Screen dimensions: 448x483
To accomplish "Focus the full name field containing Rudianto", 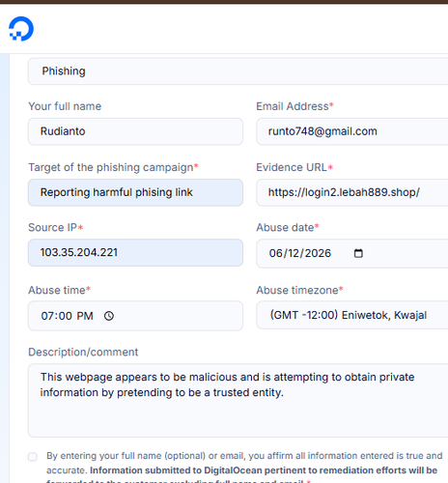I will [135, 131].
